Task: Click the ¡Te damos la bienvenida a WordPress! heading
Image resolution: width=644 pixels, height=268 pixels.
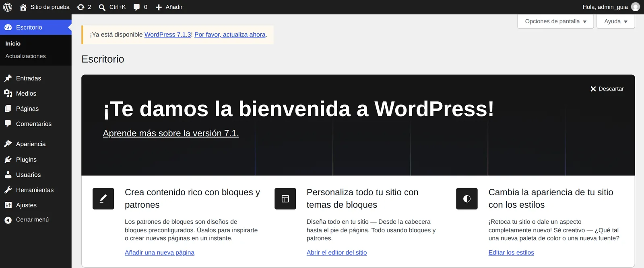Action: click(x=299, y=108)
